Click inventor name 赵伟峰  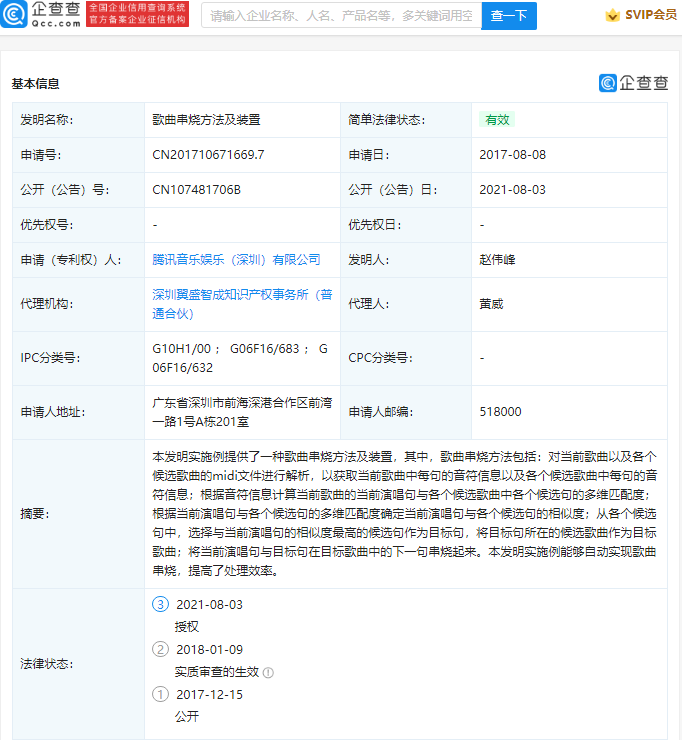click(x=497, y=260)
